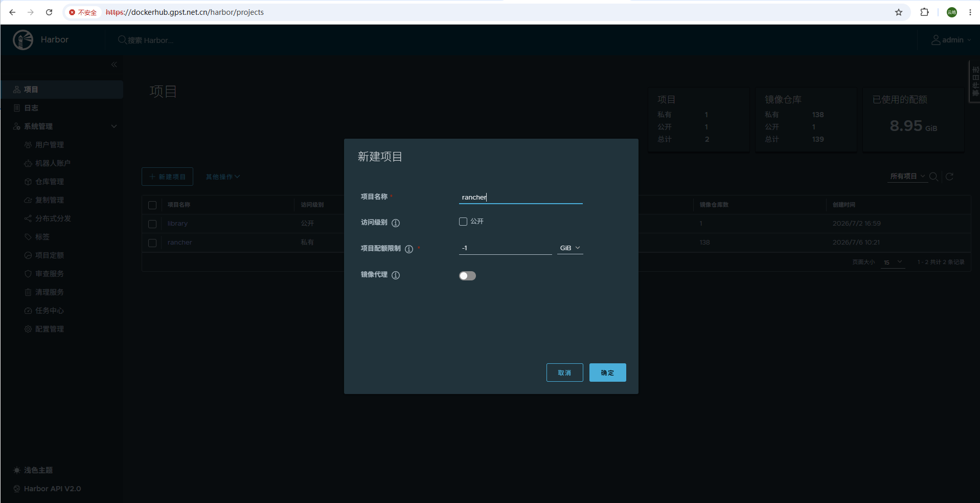Viewport: 980px width, 503px height.
Task: Click the refresh icon above the table
Action: 949,177
